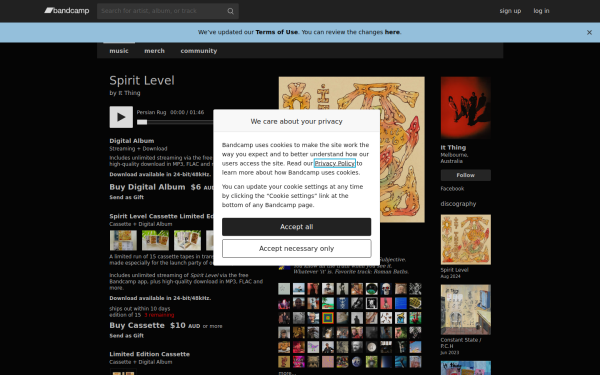Click Send as Gift under Digital Album
The height and width of the screenshot is (375, 600).
click(x=127, y=197)
